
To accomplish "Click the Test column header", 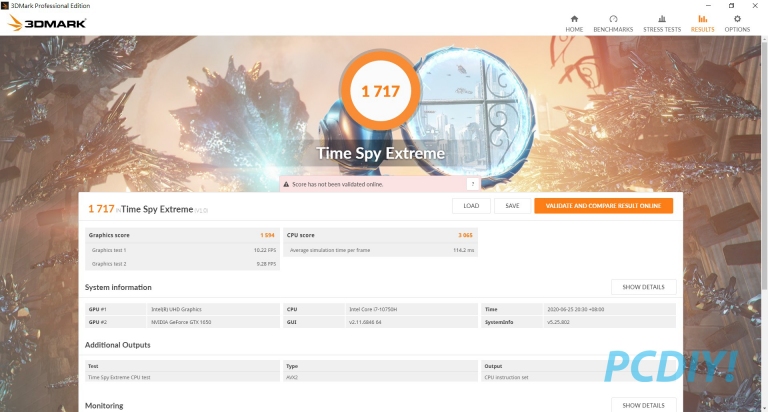I will pyautogui.click(x=93, y=366).
